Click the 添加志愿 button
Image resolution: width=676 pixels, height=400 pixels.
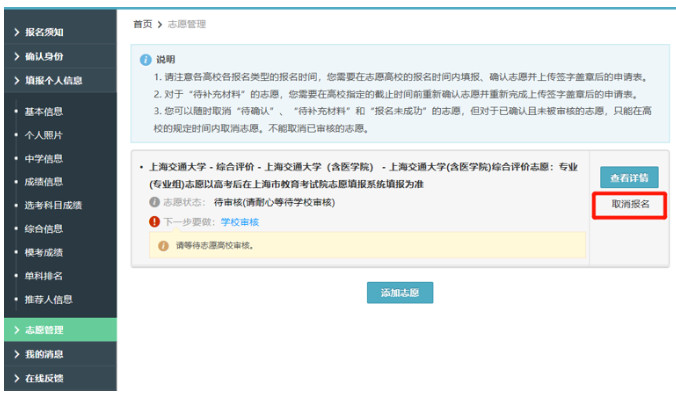tap(400, 293)
